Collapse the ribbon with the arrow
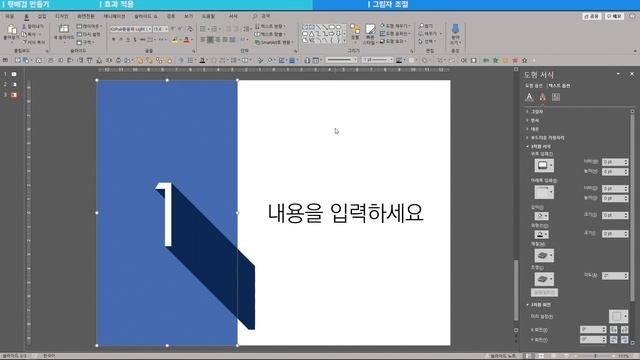Screen dimensions: 640x360 coord(635,51)
